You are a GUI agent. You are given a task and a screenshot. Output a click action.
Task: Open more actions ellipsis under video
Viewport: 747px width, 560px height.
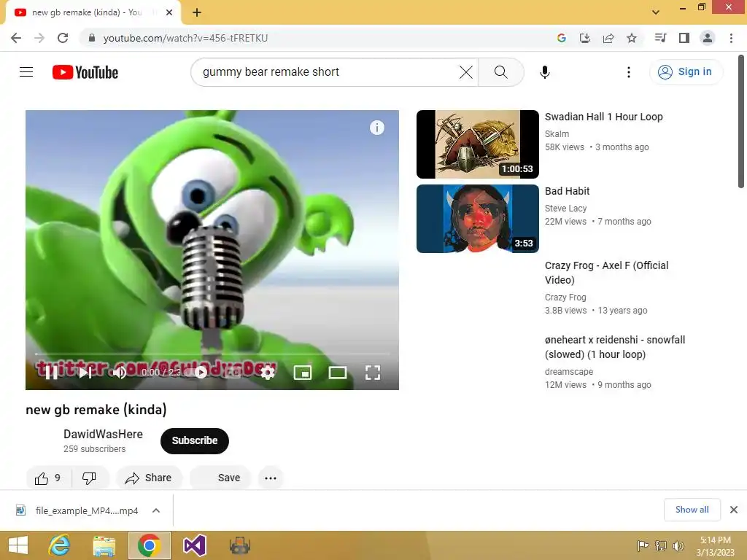point(271,478)
